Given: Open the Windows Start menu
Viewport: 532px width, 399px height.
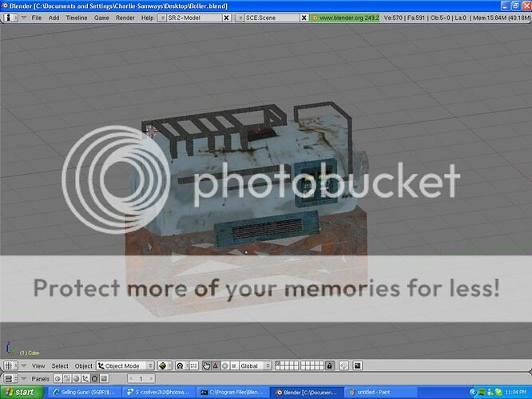Looking at the screenshot, I should click(x=22, y=393).
